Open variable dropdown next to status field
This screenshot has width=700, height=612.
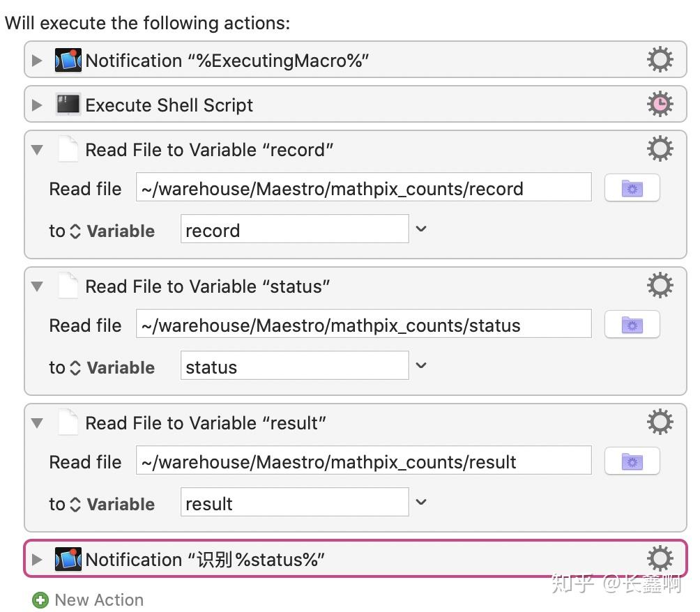420,366
